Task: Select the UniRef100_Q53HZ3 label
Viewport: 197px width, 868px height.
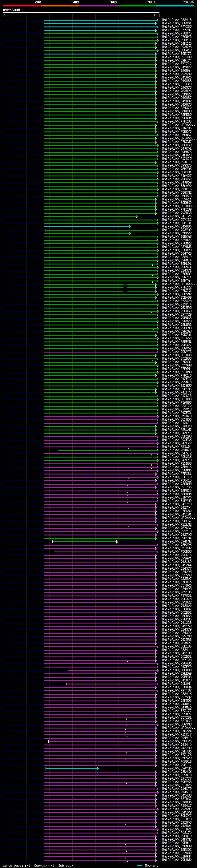Action: [x=176, y=416]
